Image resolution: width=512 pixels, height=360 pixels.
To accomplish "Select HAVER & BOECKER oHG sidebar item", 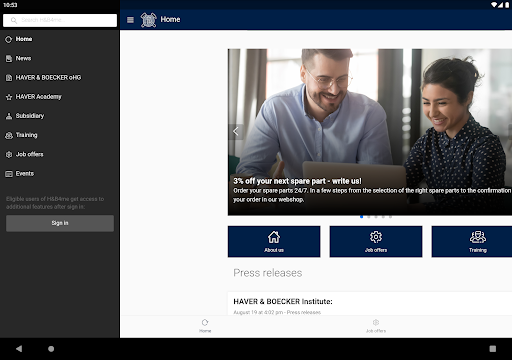I will 60,78.
